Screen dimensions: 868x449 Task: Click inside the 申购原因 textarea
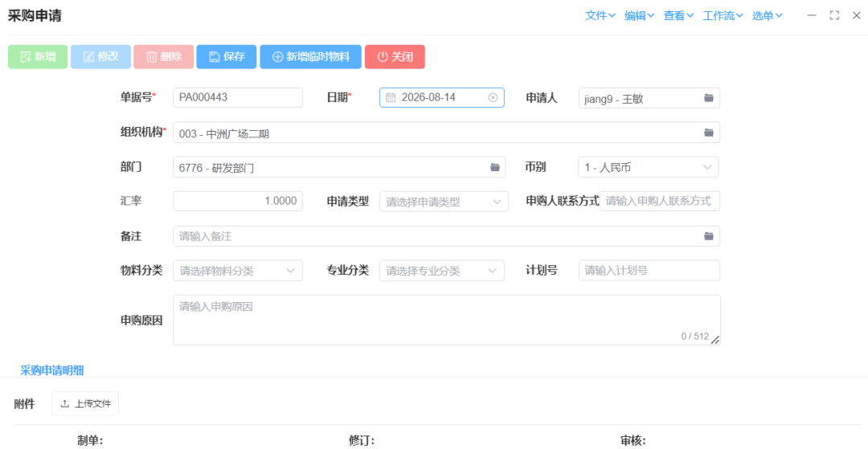(x=446, y=320)
